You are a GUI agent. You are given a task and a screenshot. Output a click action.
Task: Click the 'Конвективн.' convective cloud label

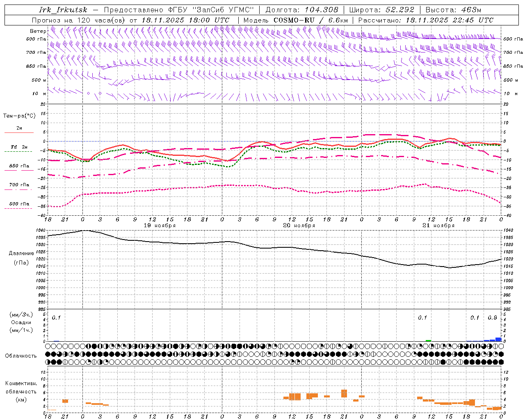point(21,383)
